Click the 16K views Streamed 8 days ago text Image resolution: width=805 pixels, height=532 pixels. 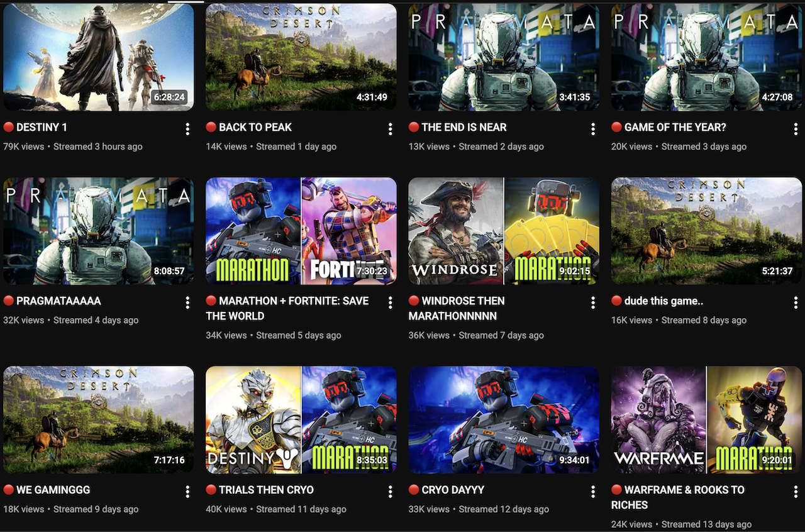pos(679,320)
